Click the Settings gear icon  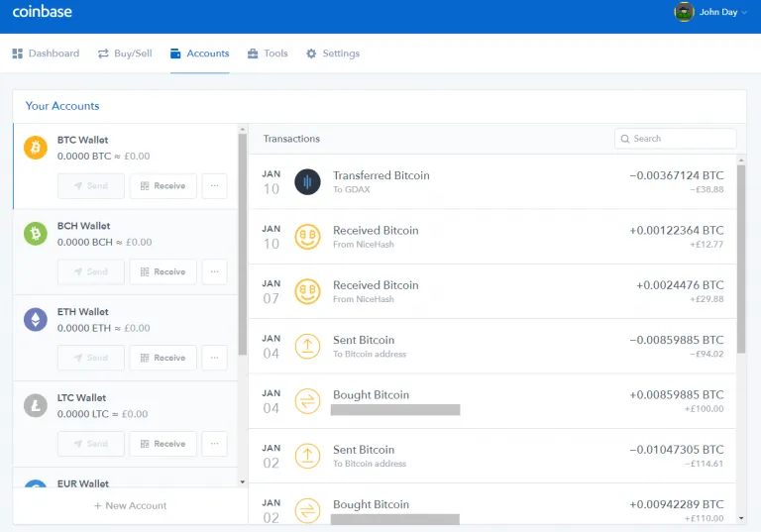311,53
